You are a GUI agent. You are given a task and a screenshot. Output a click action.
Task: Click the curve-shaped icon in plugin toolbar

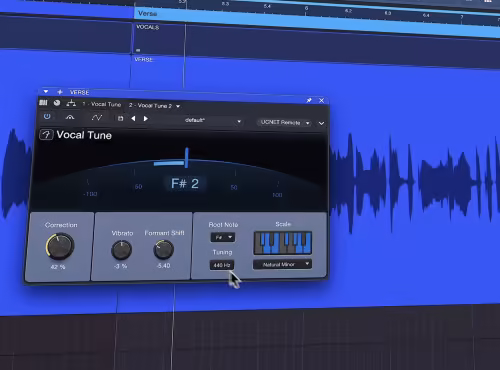pos(97,118)
